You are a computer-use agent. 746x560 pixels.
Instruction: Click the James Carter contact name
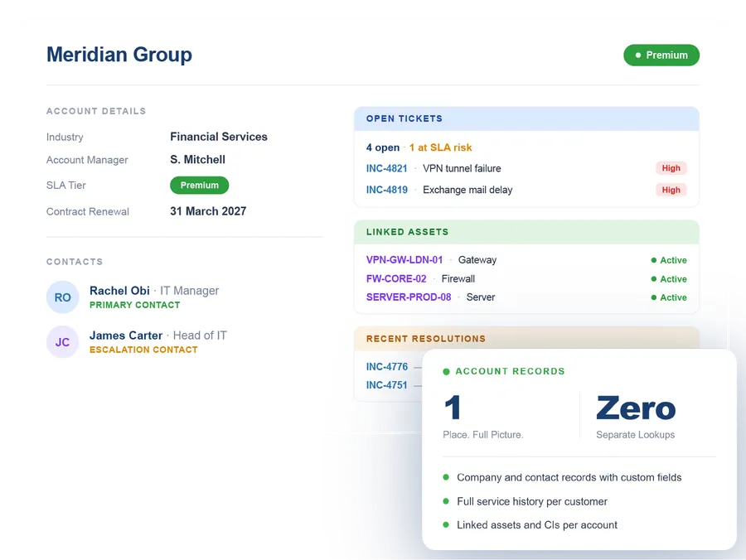[126, 336]
